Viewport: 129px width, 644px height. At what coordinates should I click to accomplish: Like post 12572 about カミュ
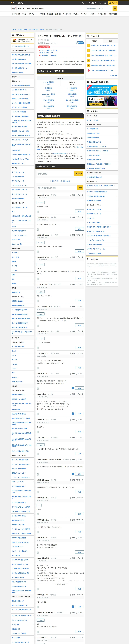click(x=38, y=279)
